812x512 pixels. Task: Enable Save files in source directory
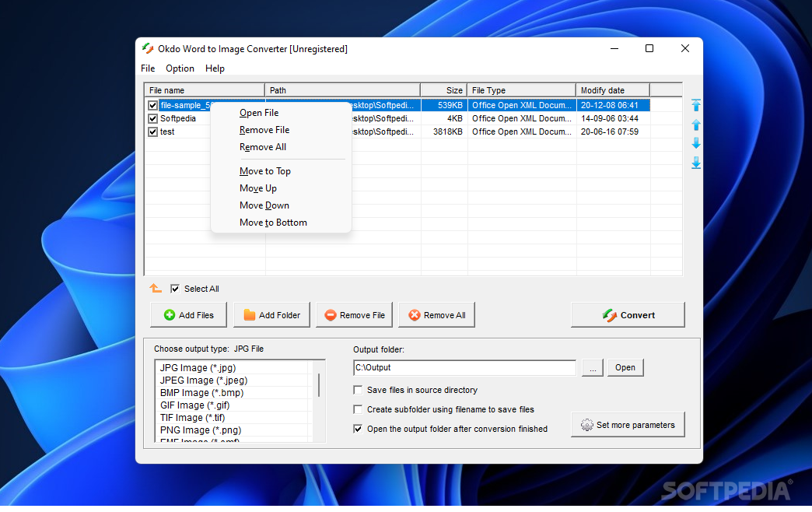pyautogui.click(x=358, y=390)
